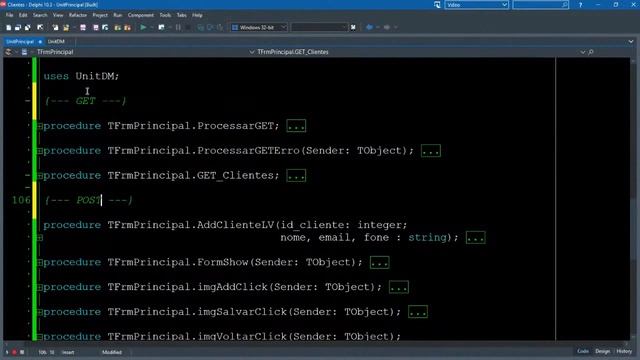Click the close dot on the UnitPrincipal tab
640x360 pixels.
40,42
